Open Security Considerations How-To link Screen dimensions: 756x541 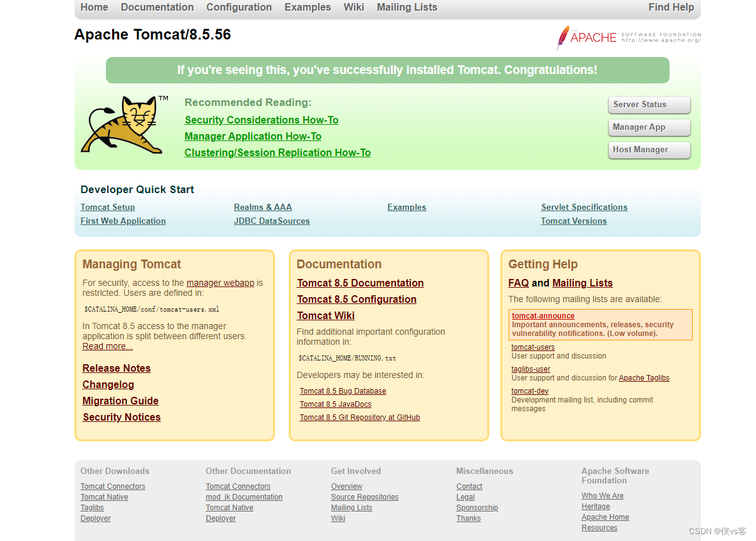click(262, 120)
